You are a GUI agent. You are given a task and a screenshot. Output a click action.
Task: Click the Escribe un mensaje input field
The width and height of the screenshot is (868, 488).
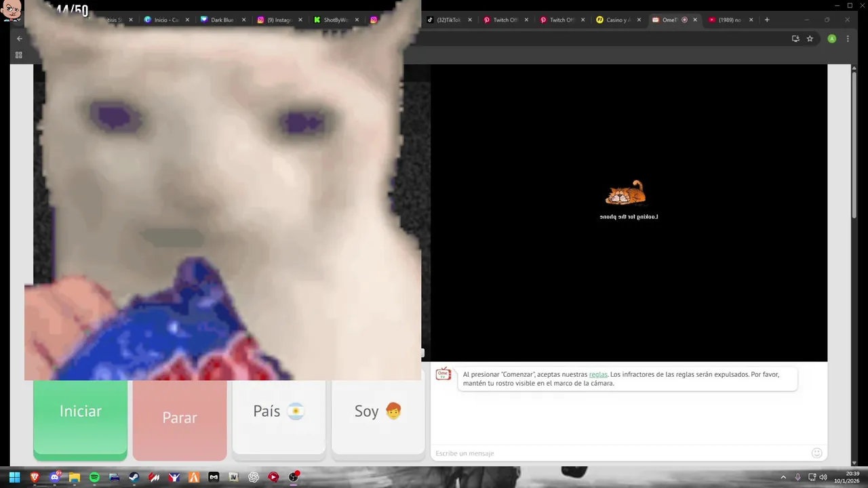(x=620, y=453)
